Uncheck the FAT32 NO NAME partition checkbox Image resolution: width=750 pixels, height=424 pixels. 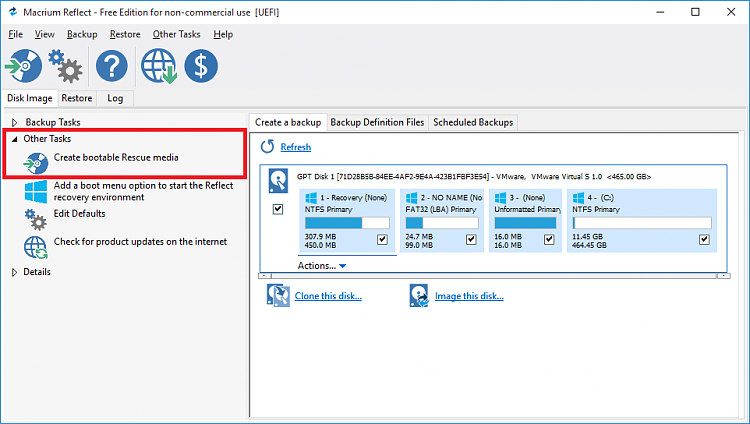471,239
